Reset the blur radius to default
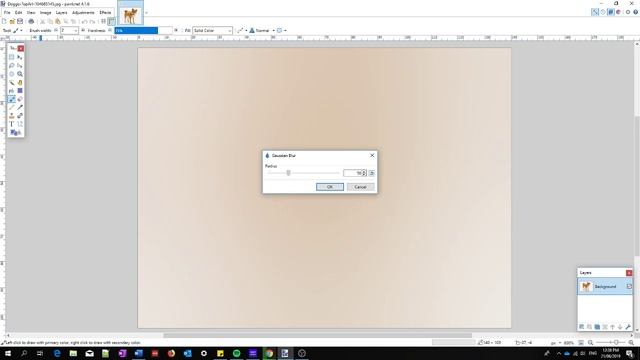This screenshot has width=640, height=360. [372, 173]
